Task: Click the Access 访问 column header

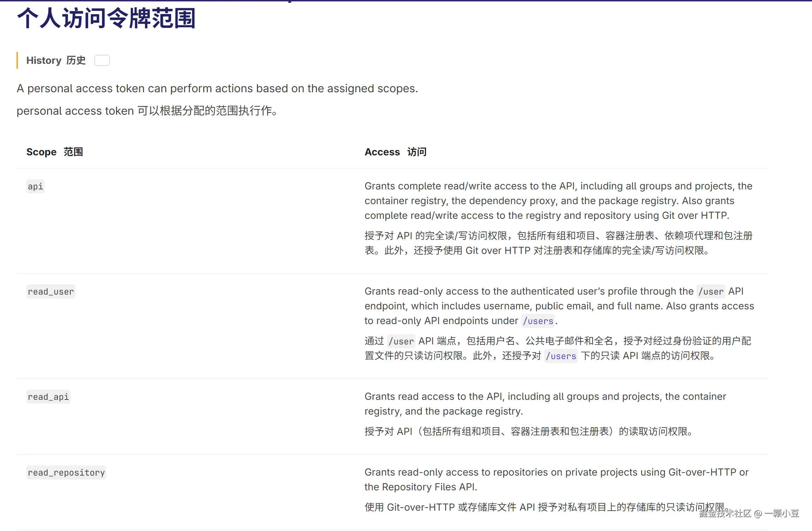Action: 395,152
